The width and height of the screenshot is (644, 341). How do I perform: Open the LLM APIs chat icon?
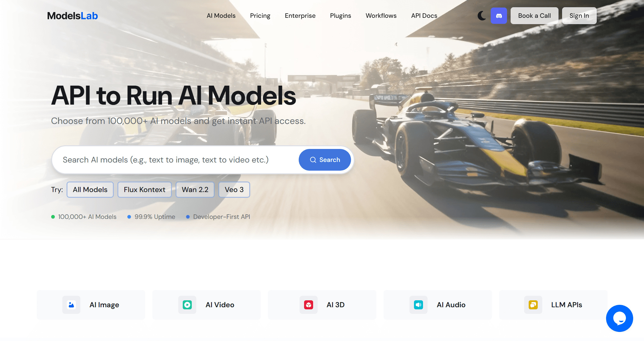point(533,305)
